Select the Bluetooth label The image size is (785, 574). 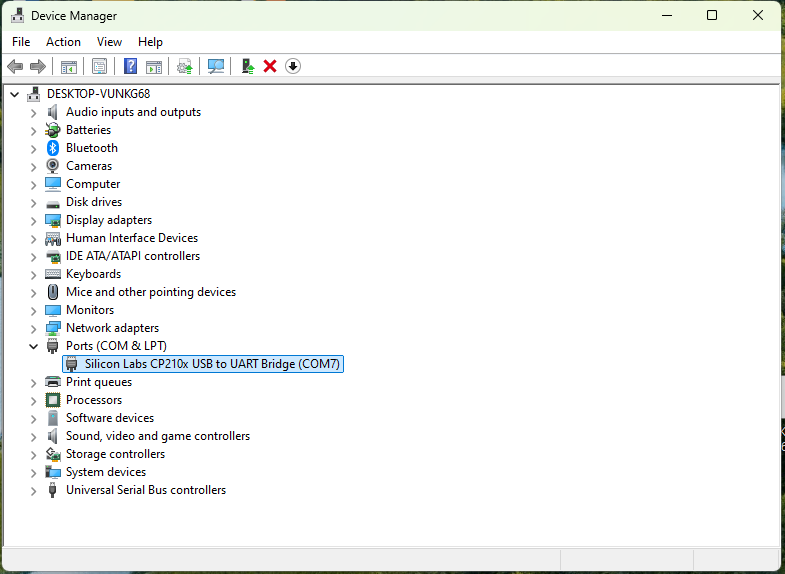[92, 148]
